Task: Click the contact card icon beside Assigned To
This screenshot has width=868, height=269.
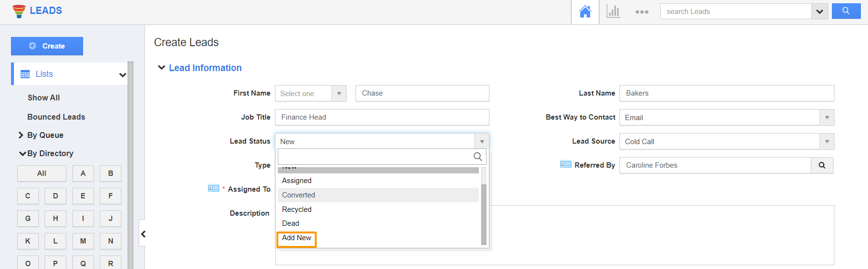Action: coord(214,188)
